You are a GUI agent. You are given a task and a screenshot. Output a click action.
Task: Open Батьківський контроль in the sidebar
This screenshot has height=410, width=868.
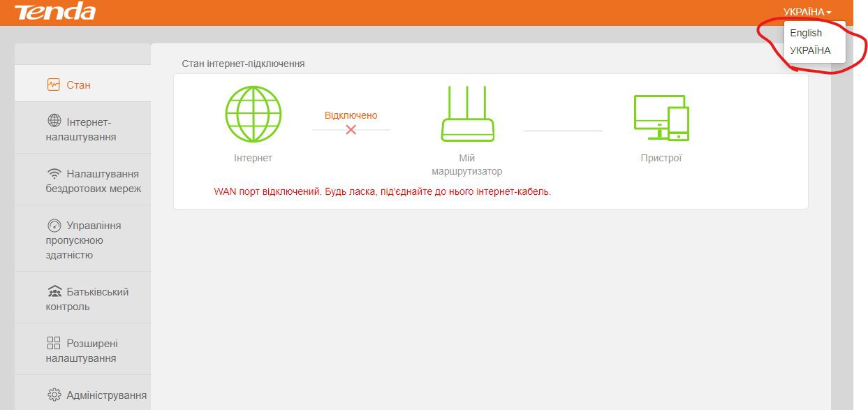[x=82, y=299]
